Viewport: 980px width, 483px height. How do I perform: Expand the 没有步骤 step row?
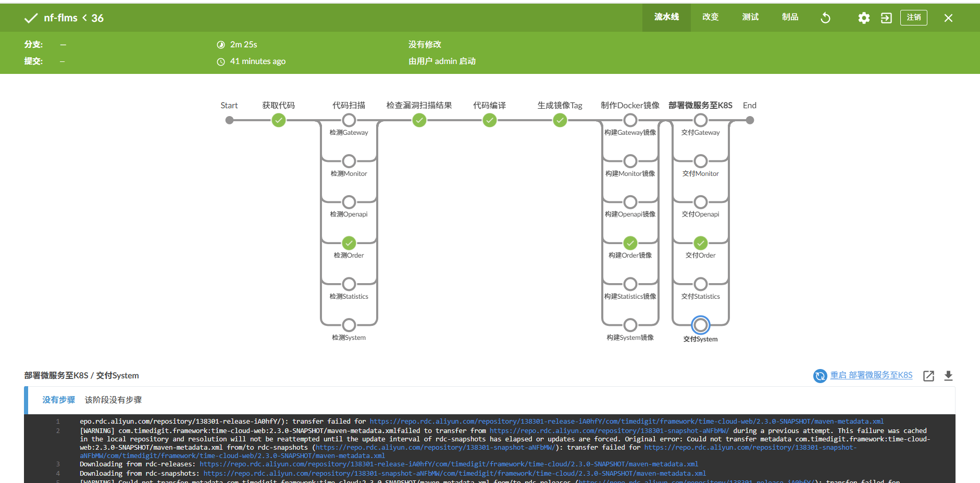(59, 400)
